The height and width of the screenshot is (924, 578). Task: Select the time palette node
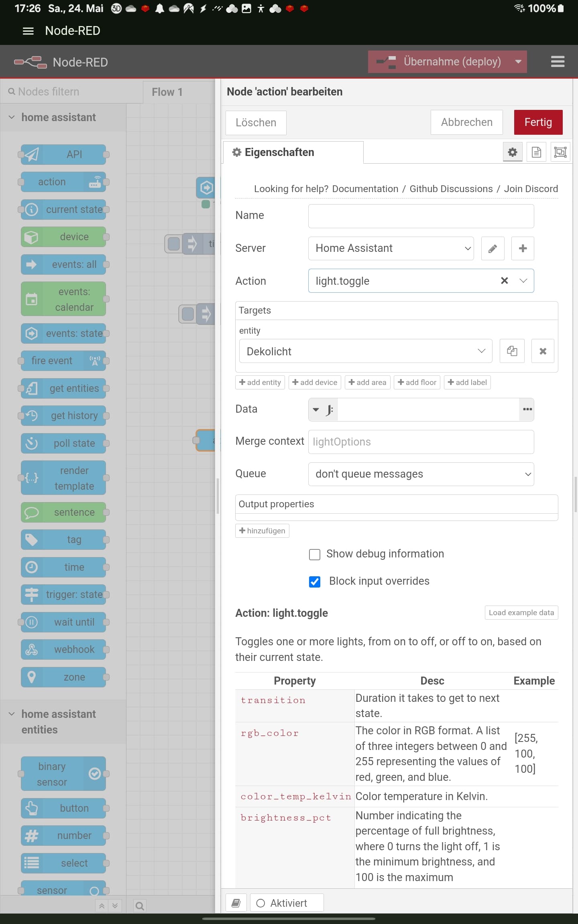pos(63,567)
